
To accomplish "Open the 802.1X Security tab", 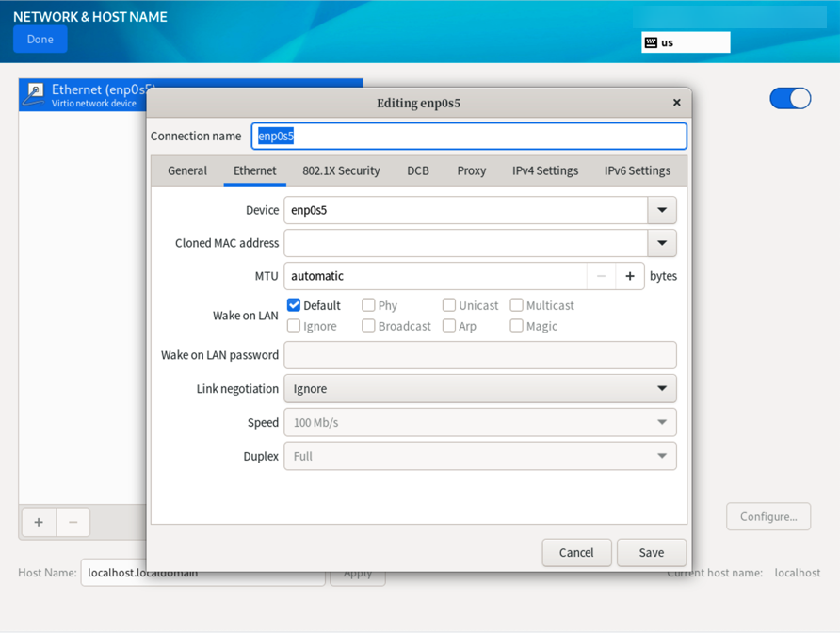I will [x=341, y=170].
